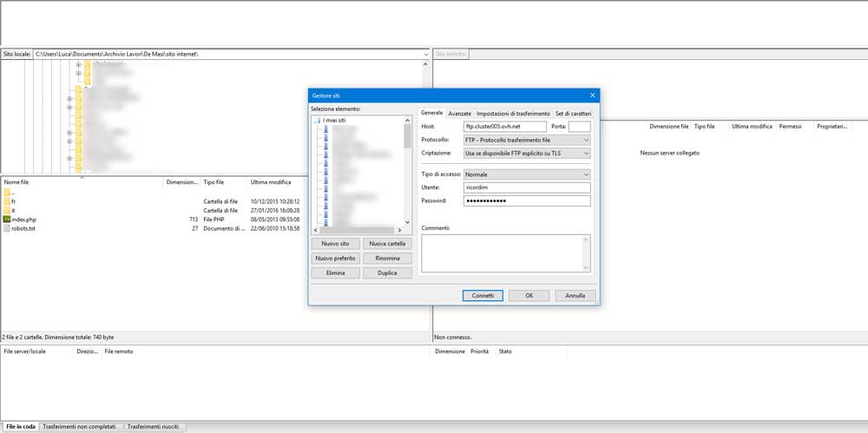This screenshot has height=433, width=868.
Task: Select the index.php file icon
Action: (x=7, y=220)
